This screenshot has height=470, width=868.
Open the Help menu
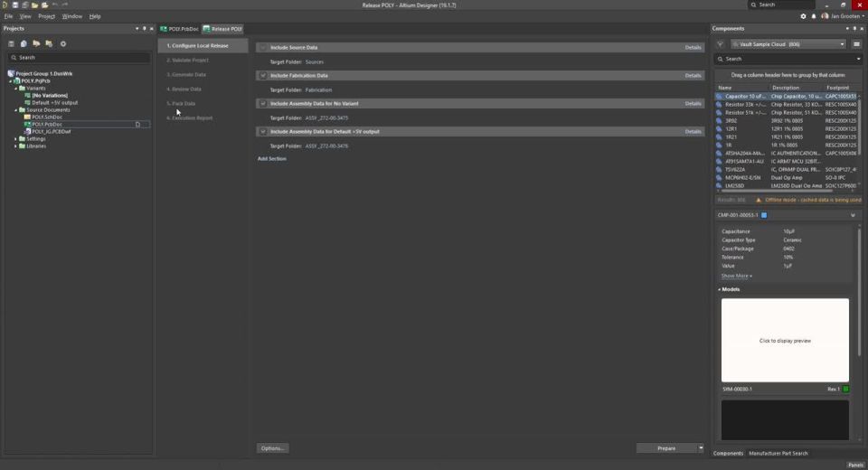pos(95,16)
